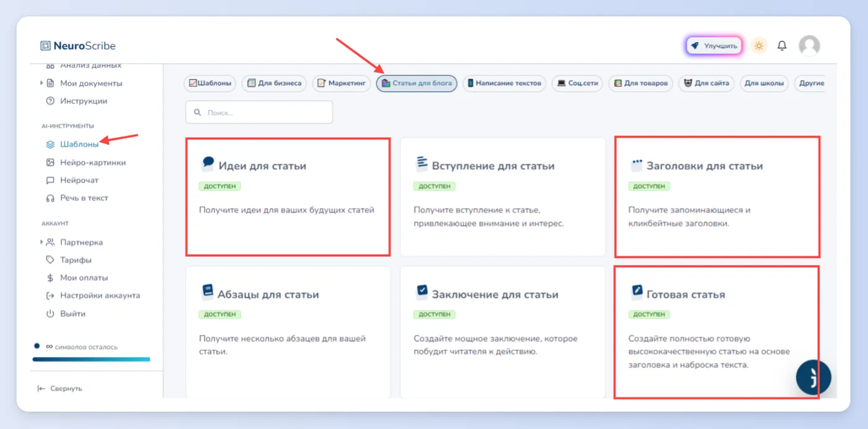Open Нейро-картинки in the sidebar
This screenshot has height=429, width=868.
click(x=92, y=162)
